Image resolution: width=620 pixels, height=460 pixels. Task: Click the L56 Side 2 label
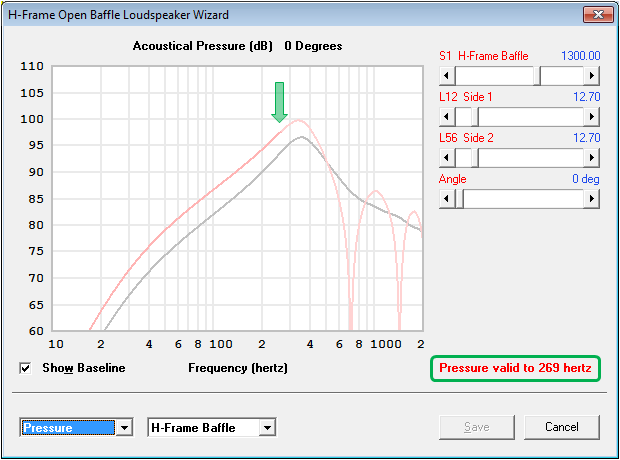466,138
